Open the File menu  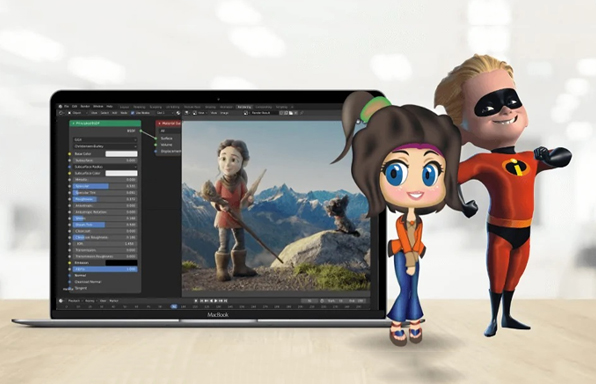point(67,107)
